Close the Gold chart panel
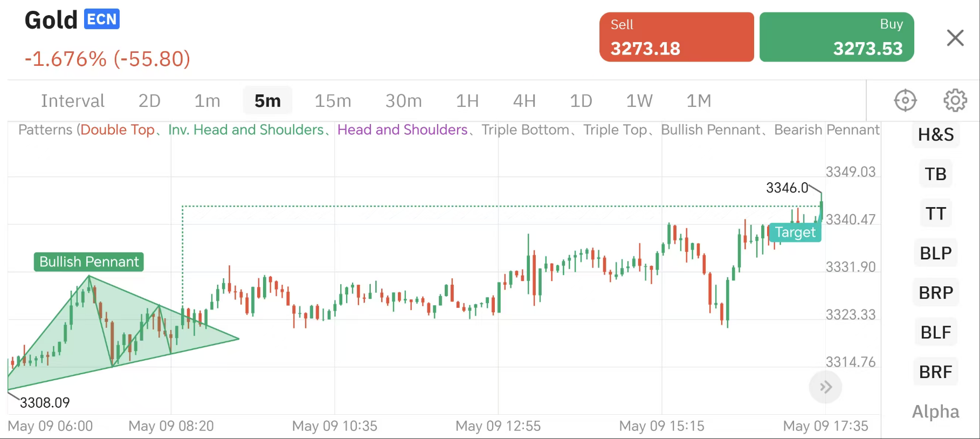Screen dimensions: 980x439 [955, 38]
